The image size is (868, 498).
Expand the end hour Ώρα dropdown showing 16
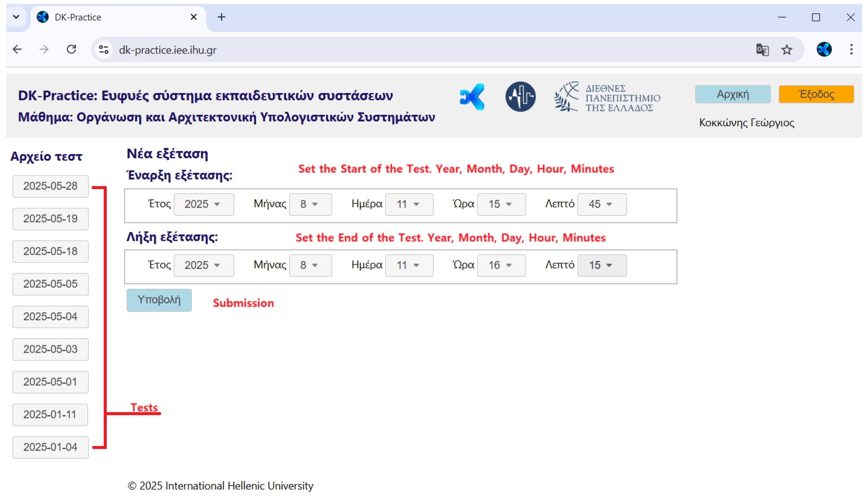click(501, 265)
